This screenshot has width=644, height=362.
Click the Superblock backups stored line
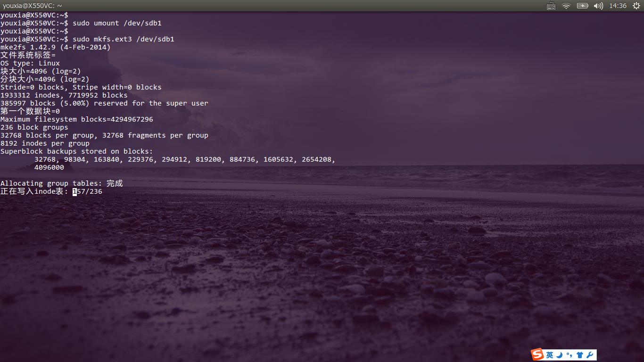(x=76, y=151)
